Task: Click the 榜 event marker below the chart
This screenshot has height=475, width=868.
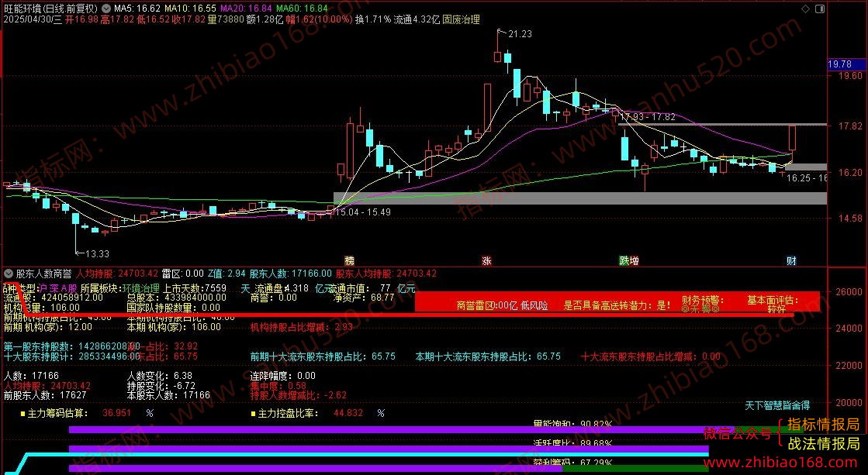Action: [x=349, y=261]
